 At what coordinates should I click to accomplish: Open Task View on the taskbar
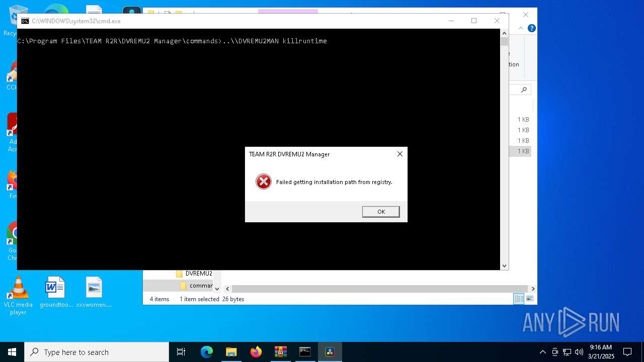tap(181, 352)
